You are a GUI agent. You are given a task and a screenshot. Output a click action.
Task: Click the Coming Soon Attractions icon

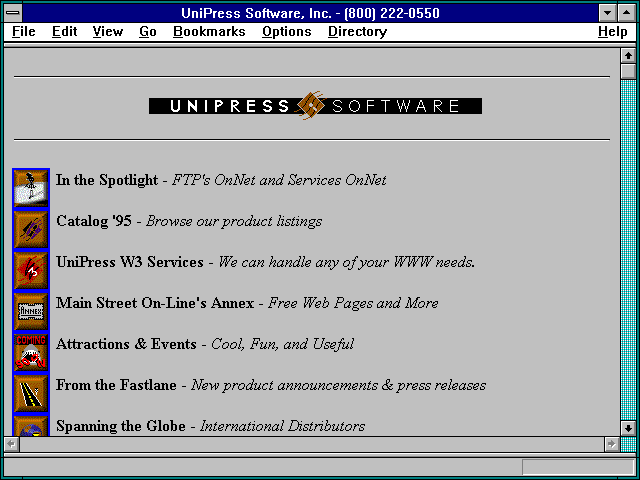pyautogui.click(x=31, y=352)
